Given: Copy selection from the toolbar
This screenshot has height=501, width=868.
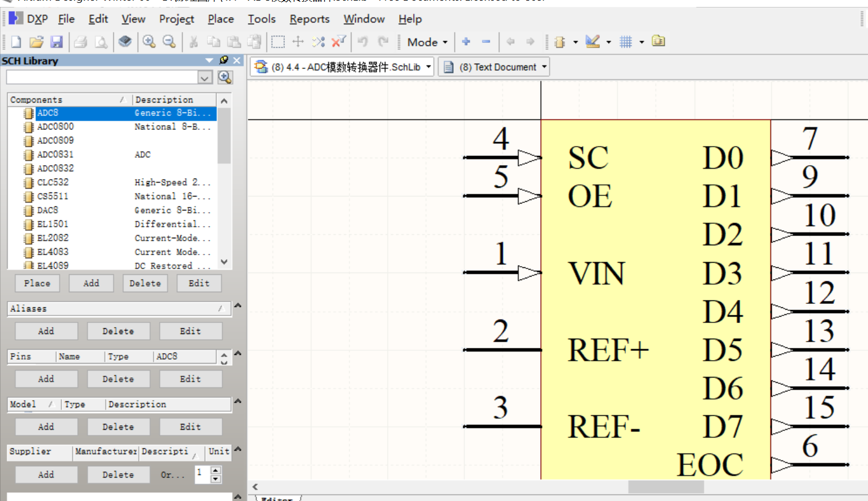Looking at the screenshot, I should (214, 42).
